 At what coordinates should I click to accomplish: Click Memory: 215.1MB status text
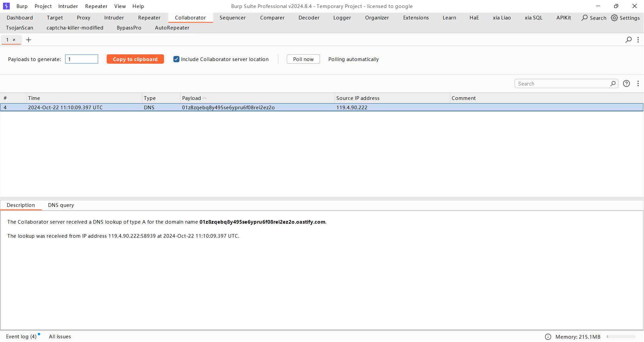coord(578,337)
